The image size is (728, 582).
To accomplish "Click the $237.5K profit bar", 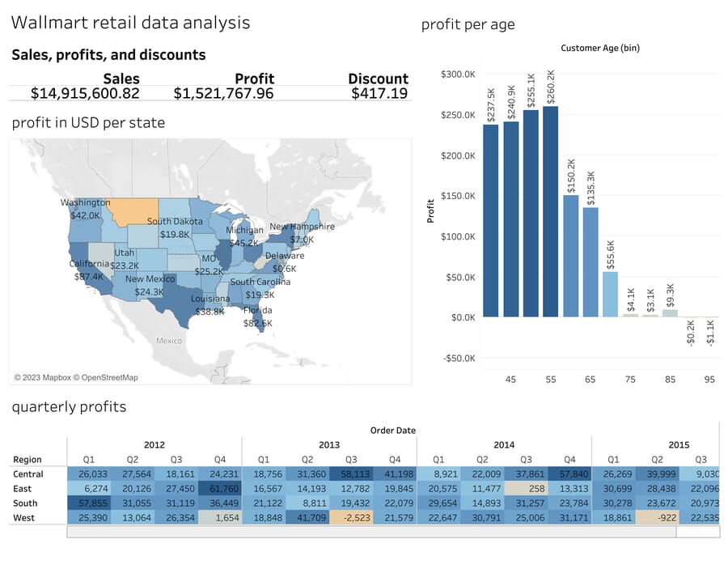I will click(491, 221).
